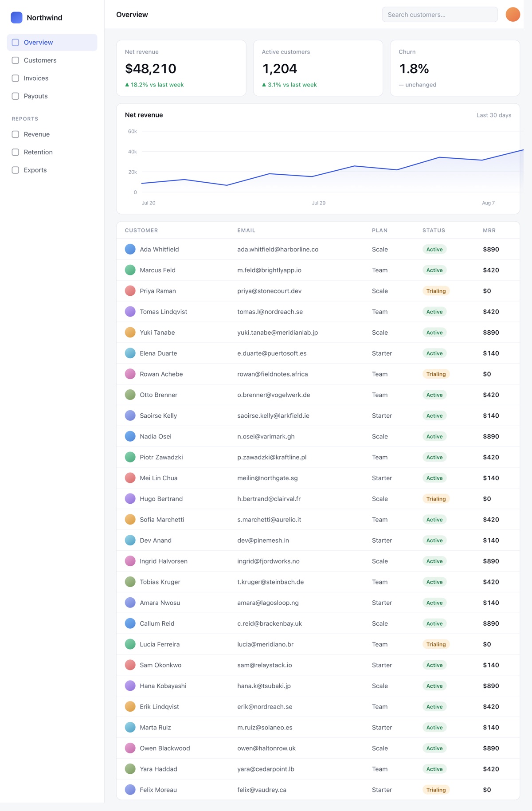Click the icon beside Invoices in sidebar
Screen dimensions: 532x811
(16, 78)
